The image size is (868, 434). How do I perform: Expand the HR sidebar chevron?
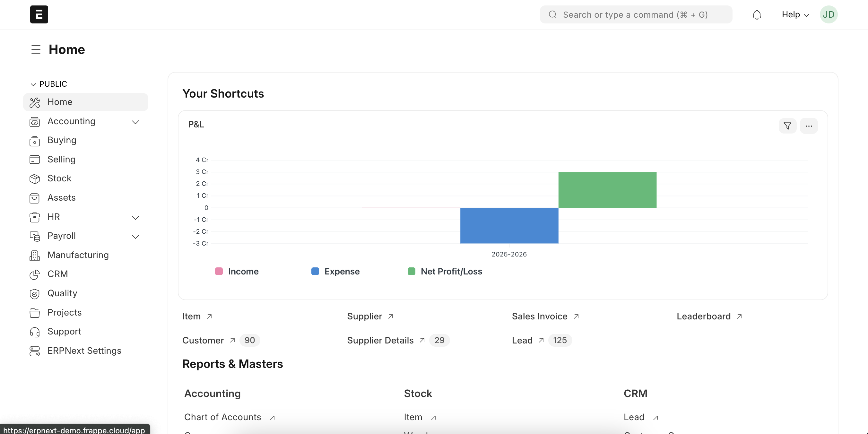(x=135, y=218)
